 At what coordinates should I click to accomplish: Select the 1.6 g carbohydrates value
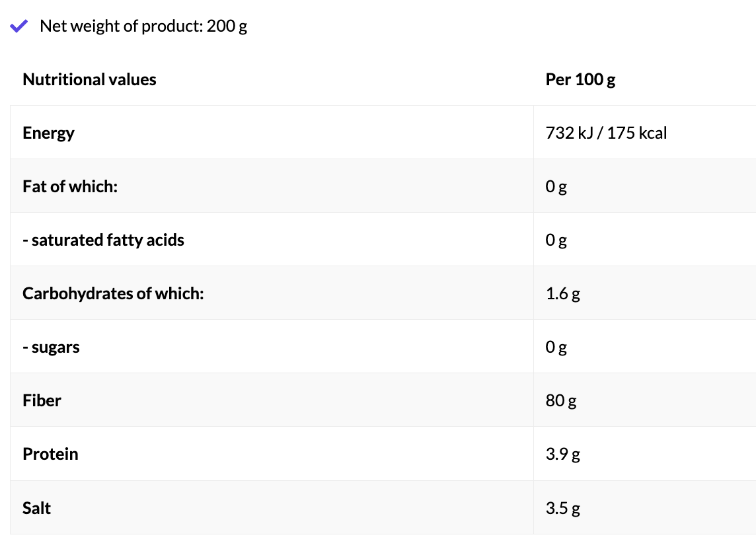click(562, 294)
